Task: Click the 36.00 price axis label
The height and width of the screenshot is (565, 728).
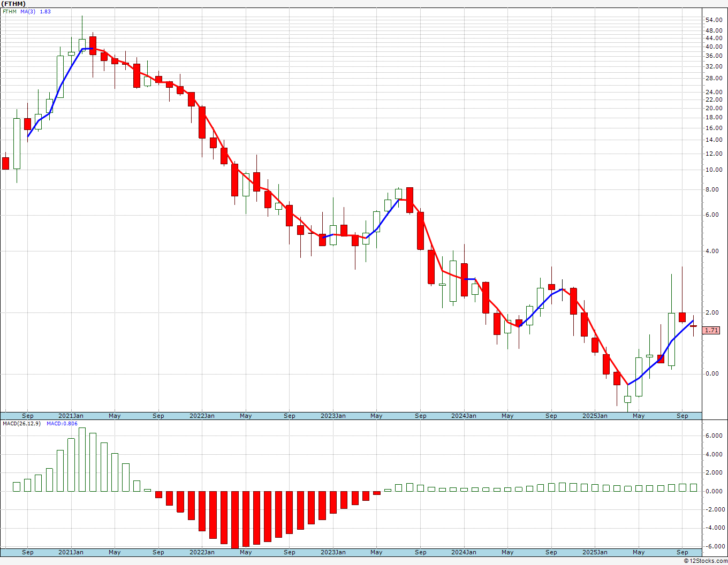Action: click(x=714, y=56)
